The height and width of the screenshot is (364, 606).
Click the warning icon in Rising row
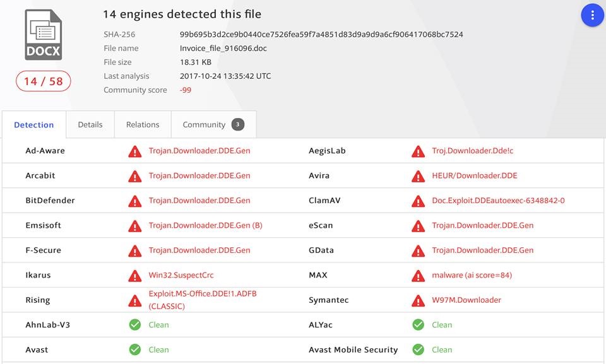click(x=135, y=300)
